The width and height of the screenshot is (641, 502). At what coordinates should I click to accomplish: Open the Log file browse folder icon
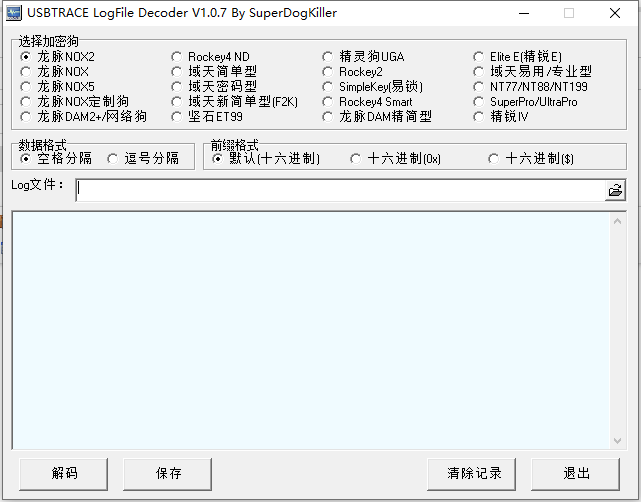[x=615, y=190]
